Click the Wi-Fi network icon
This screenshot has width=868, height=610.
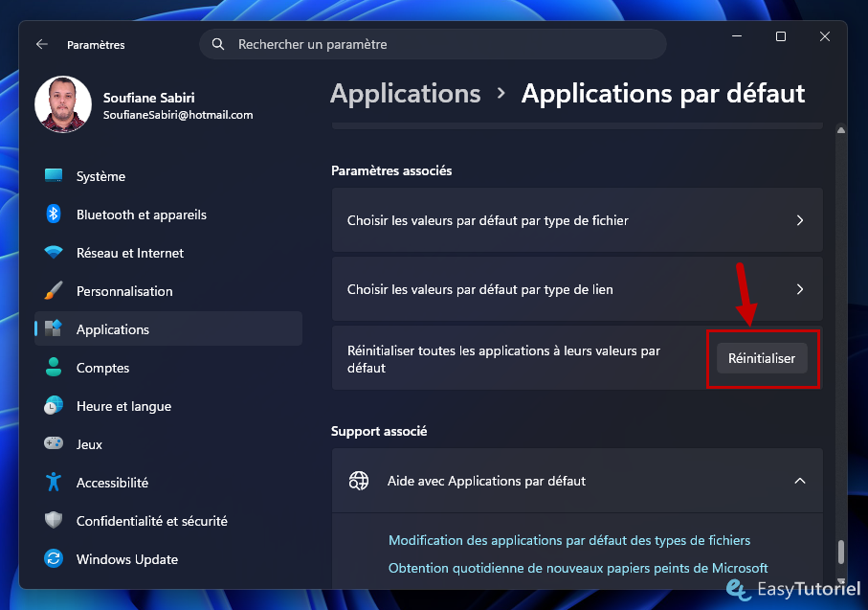click(x=54, y=253)
